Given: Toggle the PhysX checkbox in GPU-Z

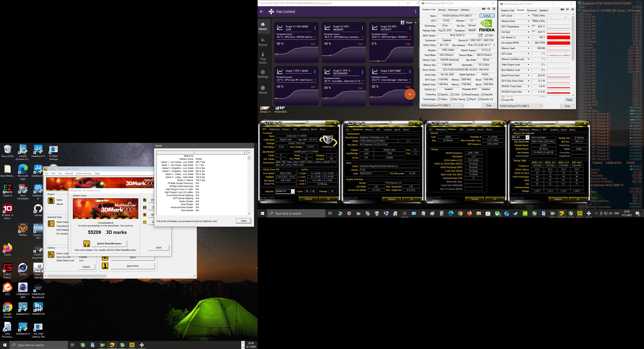Looking at the screenshot, I should tap(468, 99).
